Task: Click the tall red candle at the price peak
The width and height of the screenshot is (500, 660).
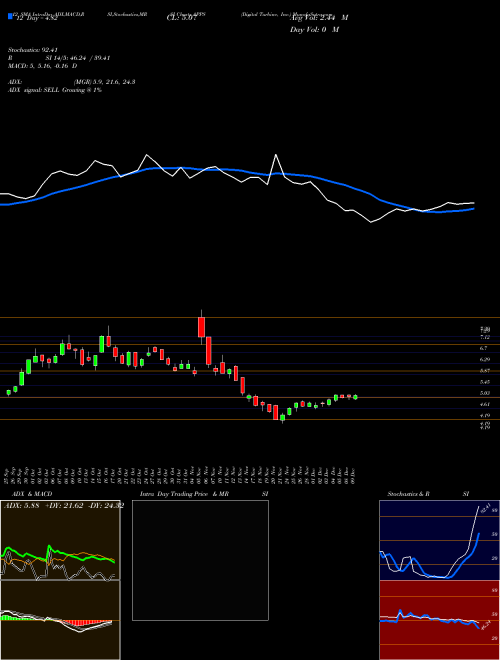Action: (201, 327)
